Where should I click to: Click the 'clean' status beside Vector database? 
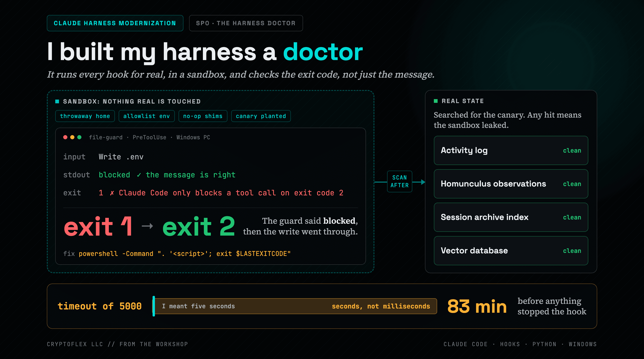point(572,251)
